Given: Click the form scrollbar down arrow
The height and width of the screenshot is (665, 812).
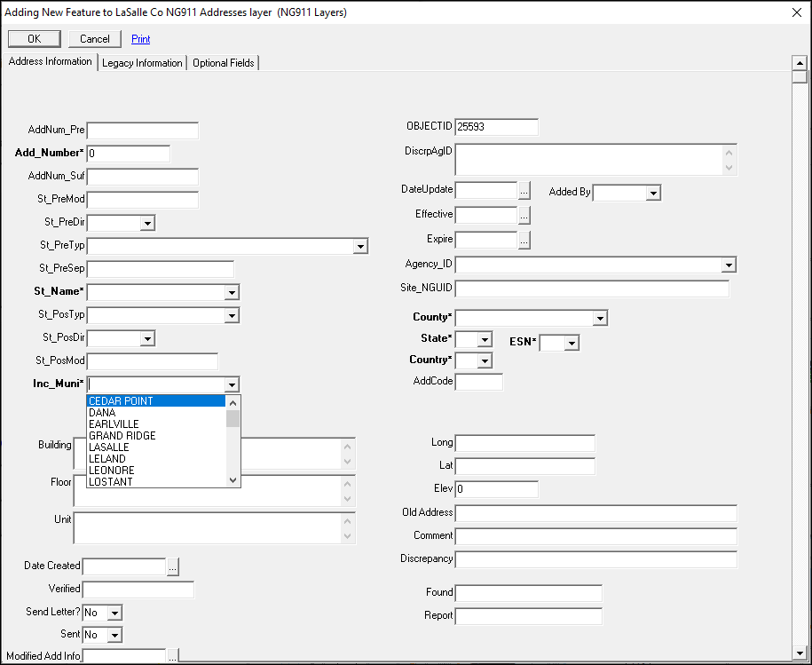Looking at the screenshot, I should [x=800, y=653].
